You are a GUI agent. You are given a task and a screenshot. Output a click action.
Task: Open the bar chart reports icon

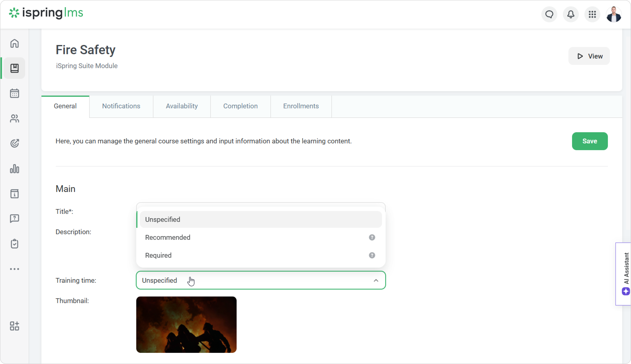click(x=15, y=169)
